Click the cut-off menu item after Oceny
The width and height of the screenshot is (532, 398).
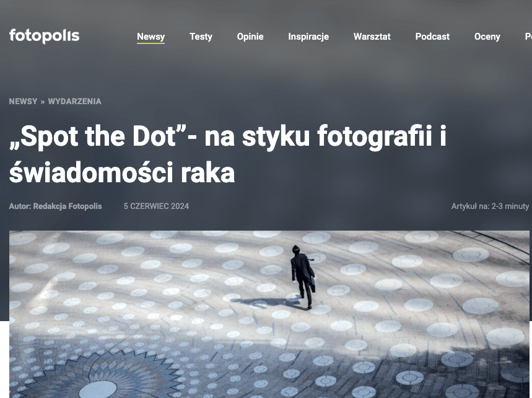[x=528, y=37]
